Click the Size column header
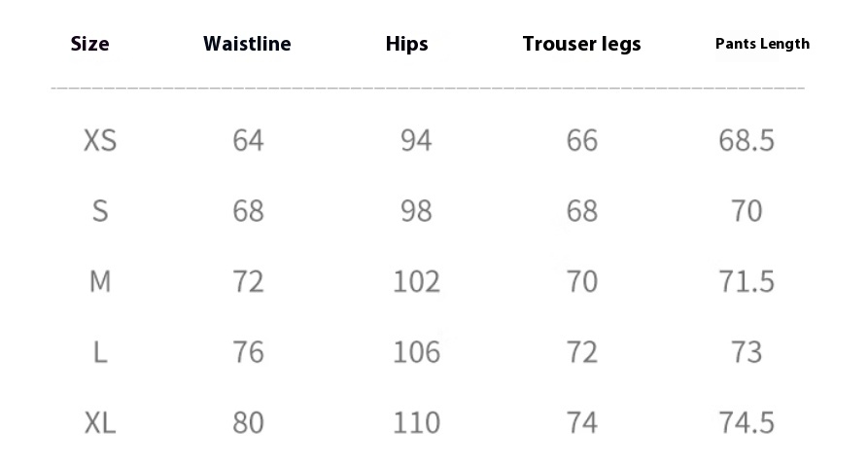868x468 pixels. coord(89,44)
